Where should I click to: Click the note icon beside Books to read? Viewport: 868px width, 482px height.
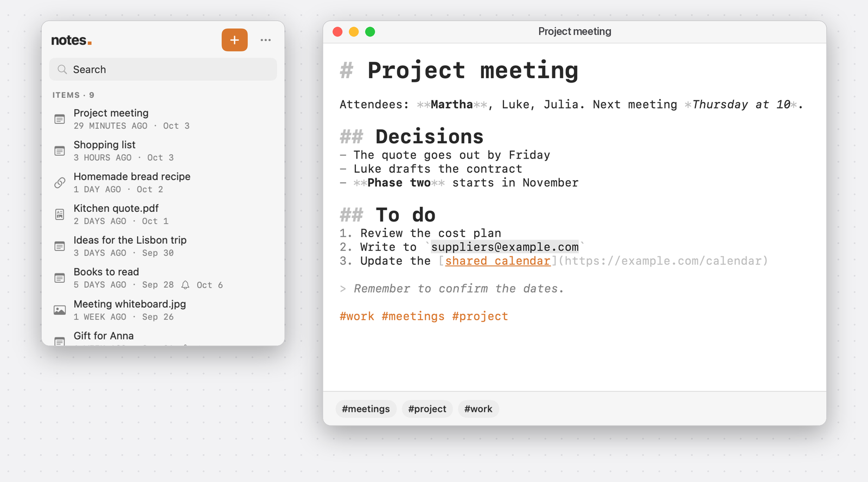(60, 278)
